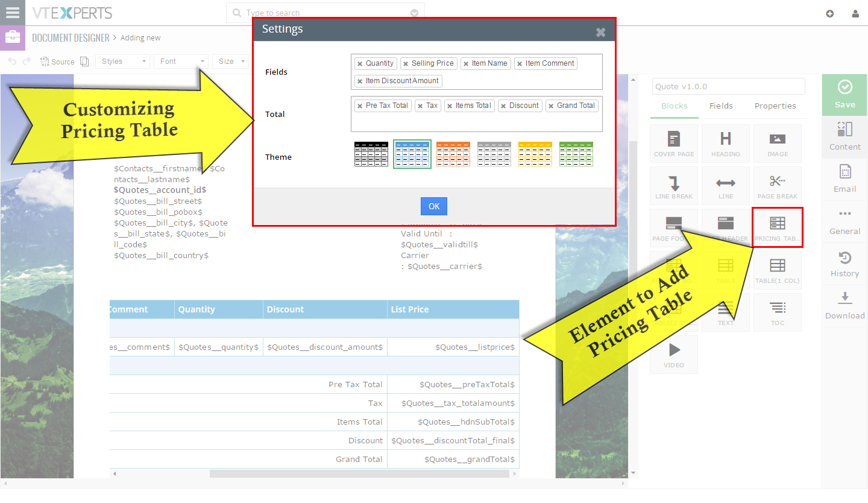Viewport: 868px width, 503px height.
Task: Click the List Price column header
Action: (453, 309)
